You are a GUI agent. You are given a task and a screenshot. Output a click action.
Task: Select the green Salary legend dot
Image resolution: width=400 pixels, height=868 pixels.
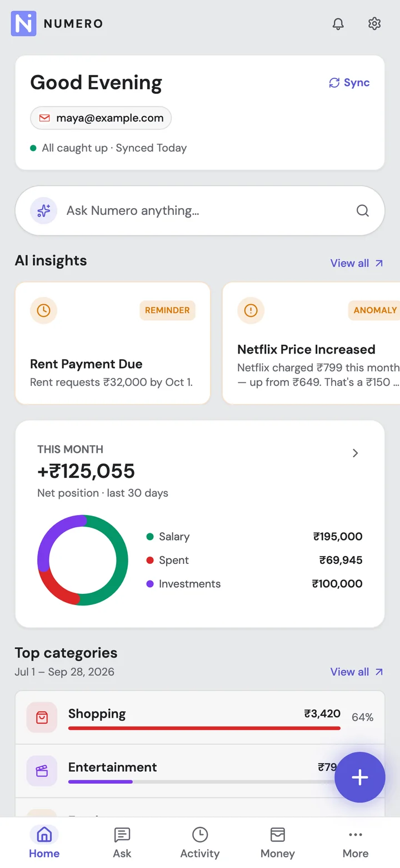tap(150, 537)
